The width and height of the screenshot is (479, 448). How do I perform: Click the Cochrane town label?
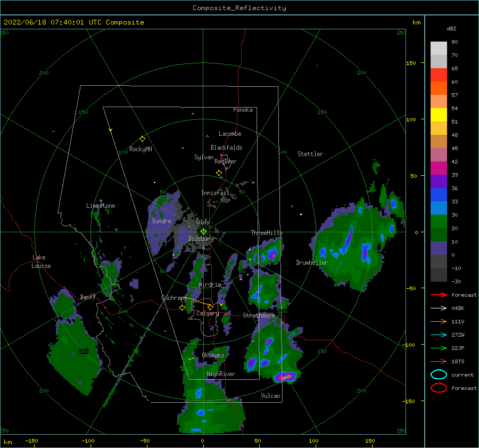[x=174, y=298]
